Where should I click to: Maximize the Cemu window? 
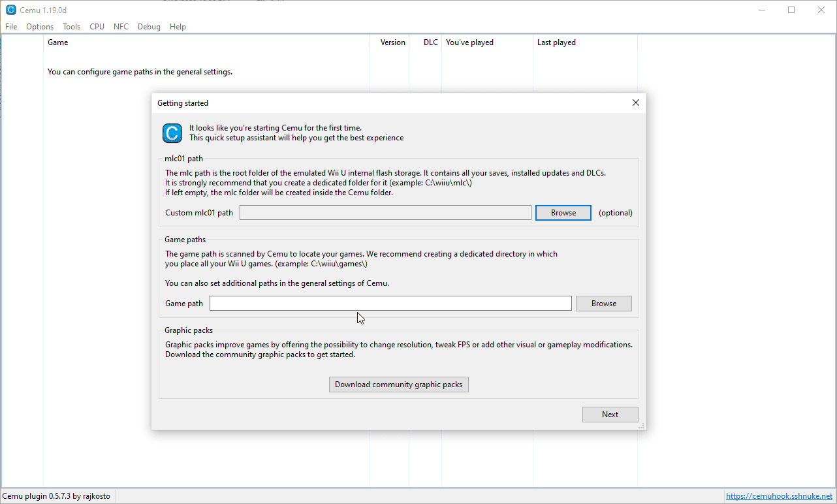click(791, 10)
